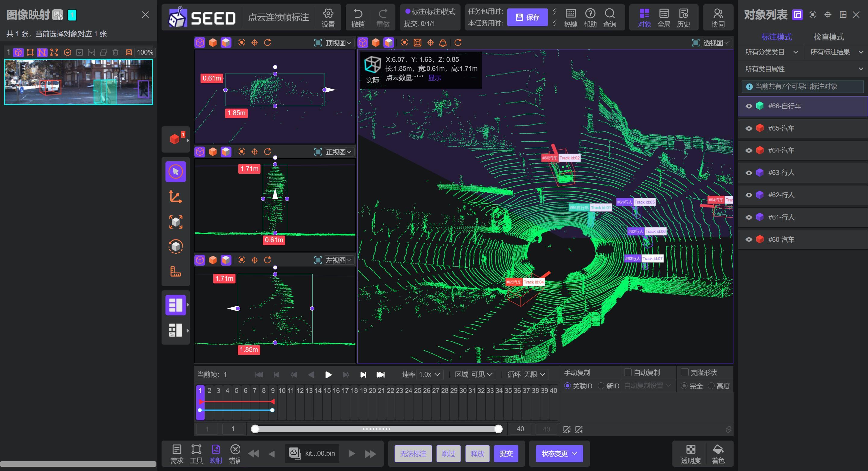Select the 新ID radio button
The width and height of the screenshot is (868, 471).
601,386
